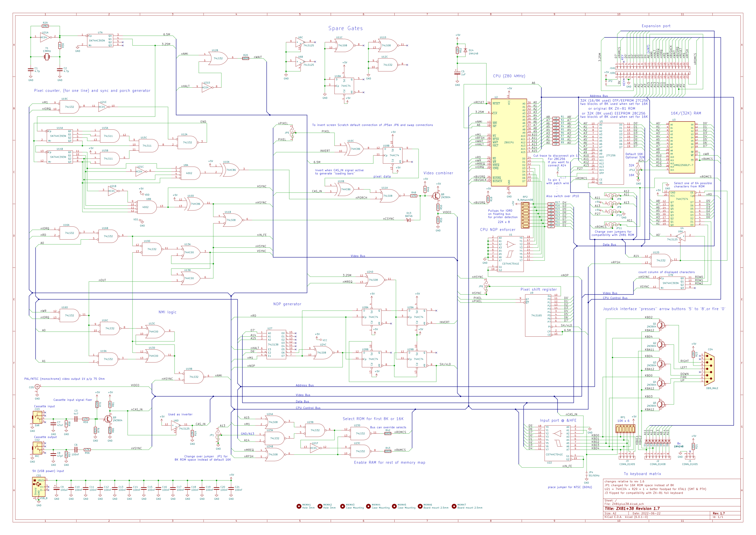This screenshot has height=535, width=756.
Task: Select the 27C256 ROM chip U5
Action: (x=611, y=154)
